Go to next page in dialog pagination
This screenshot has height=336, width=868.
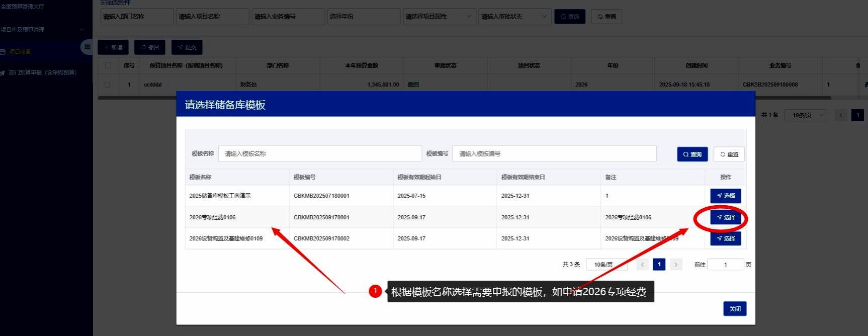coord(676,265)
